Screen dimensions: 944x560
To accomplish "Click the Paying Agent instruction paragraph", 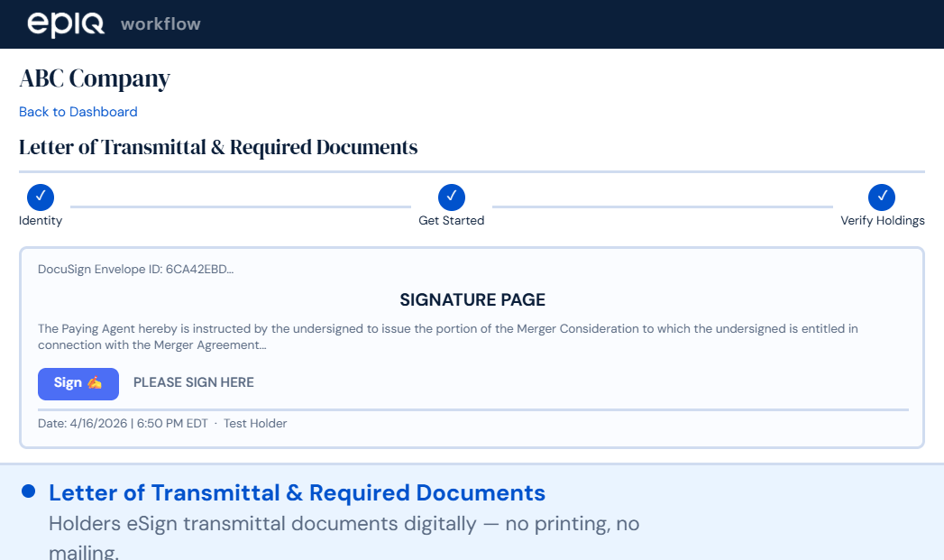I will (x=448, y=336).
